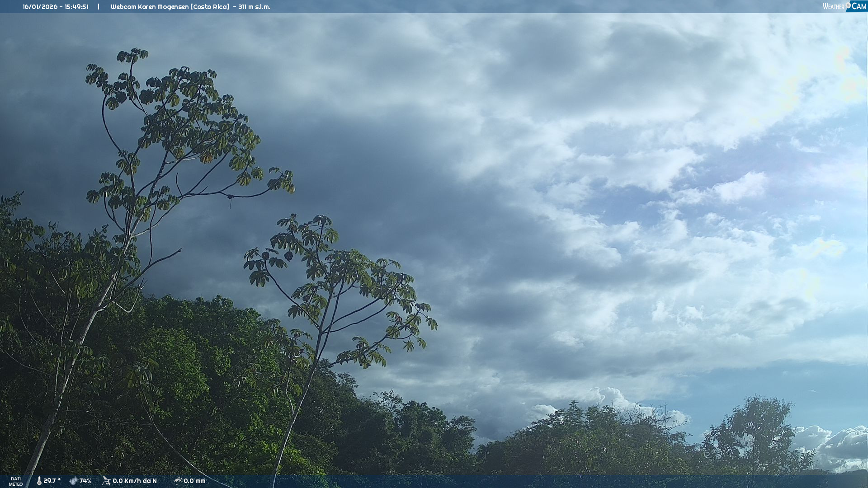The width and height of the screenshot is (868, 488).
Task: Click the Webcam Karen Mogensen title
Action: (150, 7)
